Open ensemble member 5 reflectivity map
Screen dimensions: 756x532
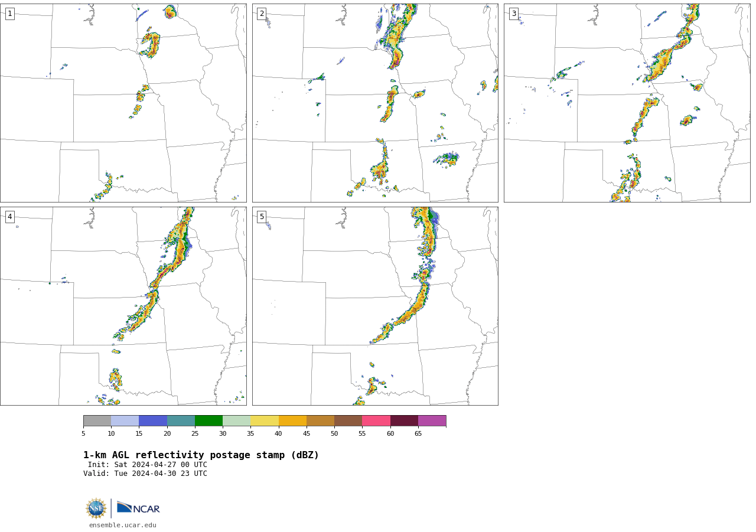pos(375,306)
